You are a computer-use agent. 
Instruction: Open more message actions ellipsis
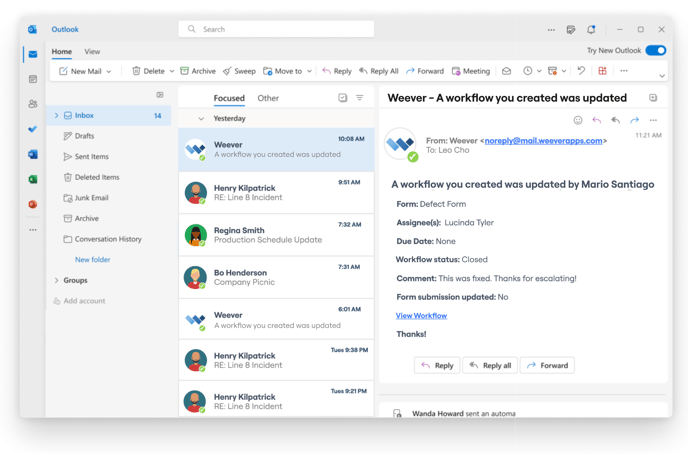pos(653,120)
